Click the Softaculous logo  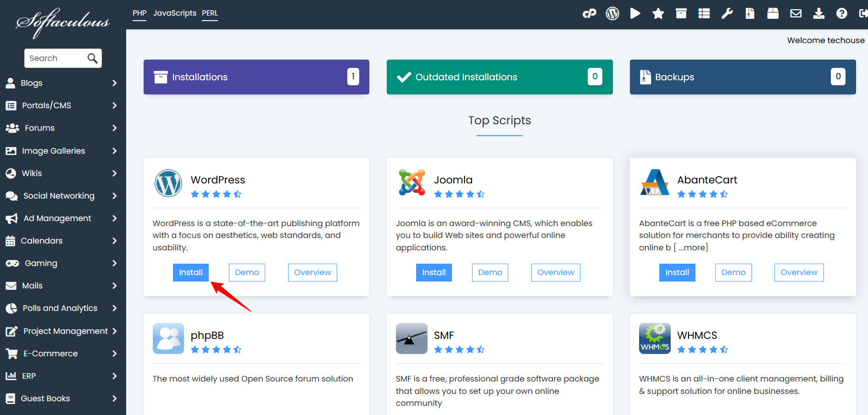(x=63, y=22)
